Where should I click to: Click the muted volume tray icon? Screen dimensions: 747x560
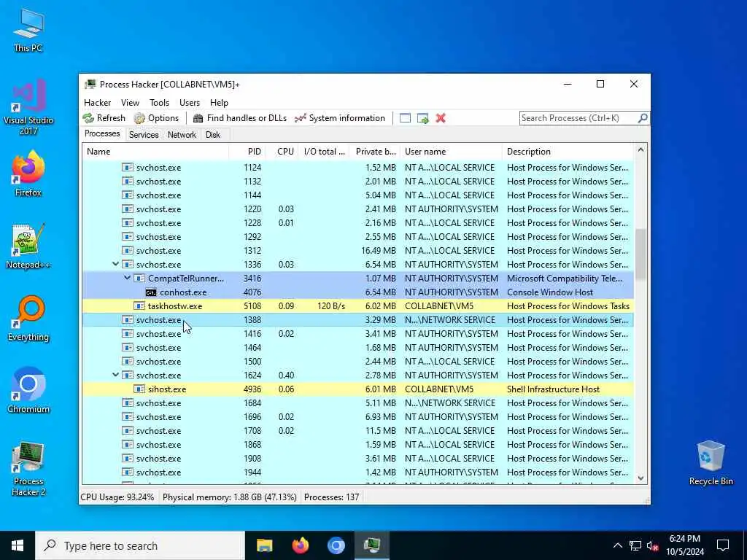652,545
